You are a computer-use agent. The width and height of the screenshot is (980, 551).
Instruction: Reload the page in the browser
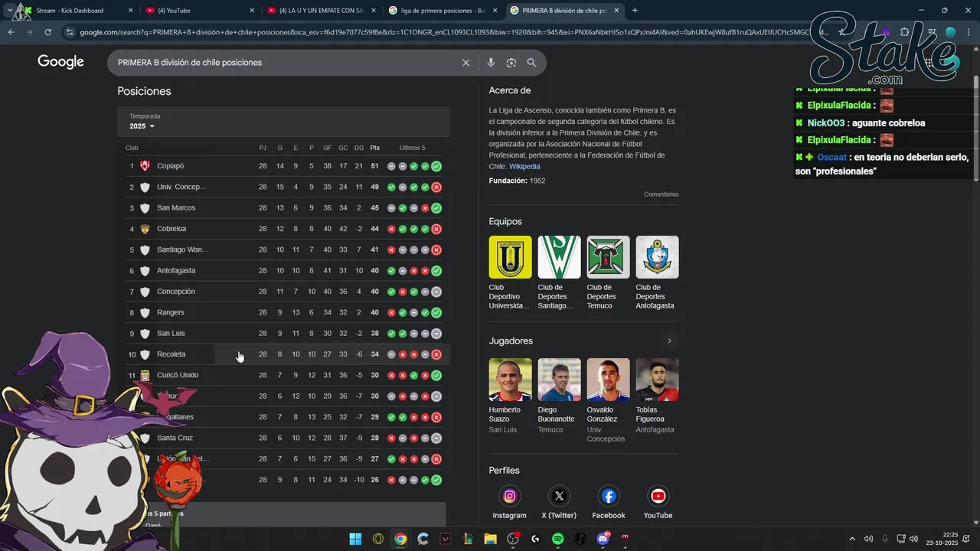47,32
